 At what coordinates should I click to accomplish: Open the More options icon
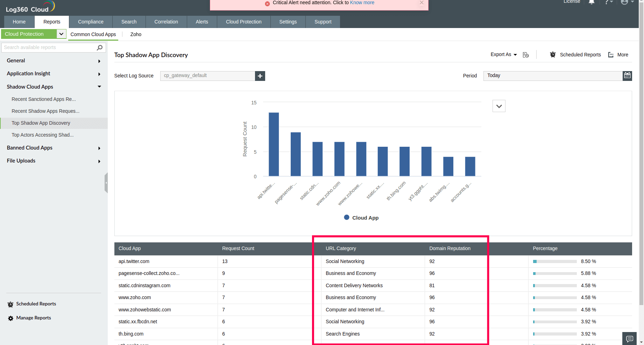(610, 55)
